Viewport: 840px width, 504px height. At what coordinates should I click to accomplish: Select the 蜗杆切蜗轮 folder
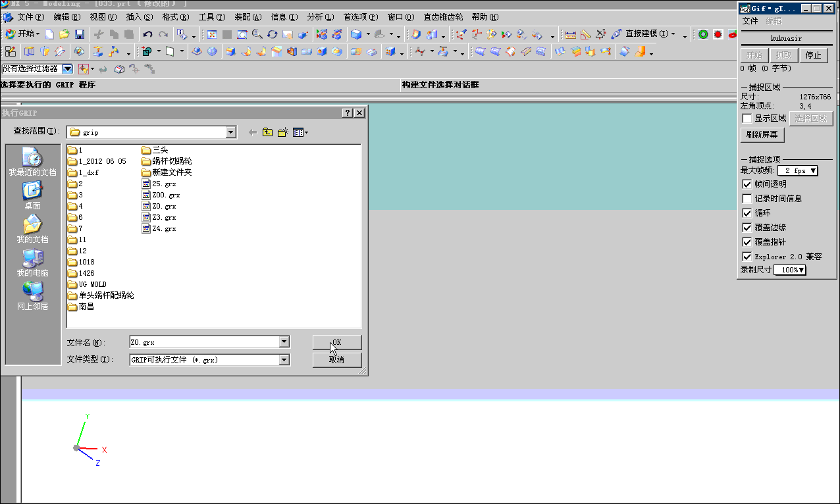tap(167, 161)
